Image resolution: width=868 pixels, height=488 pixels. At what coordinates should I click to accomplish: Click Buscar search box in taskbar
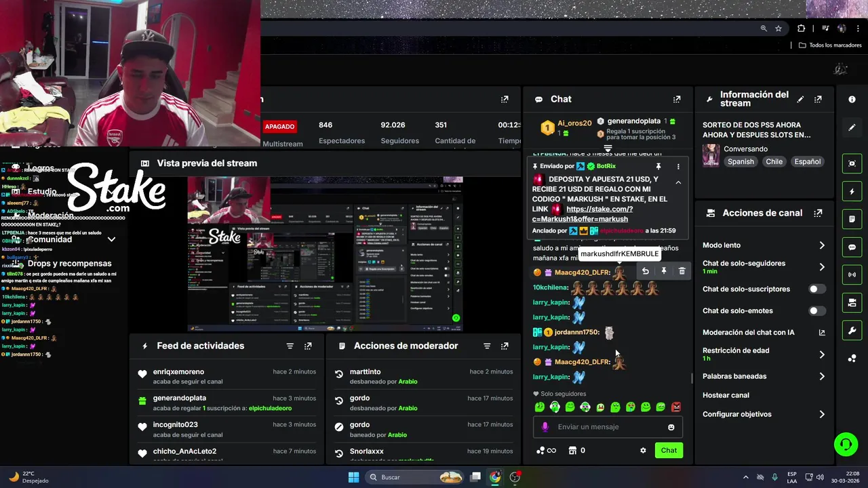(x=414, y=477)
